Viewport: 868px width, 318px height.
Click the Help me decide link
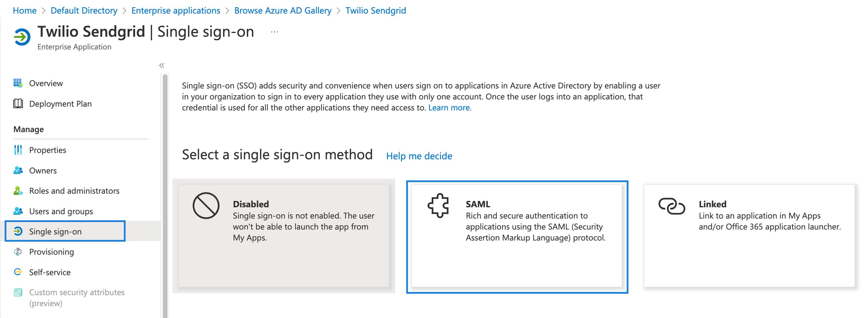click(x=419, y=156)
